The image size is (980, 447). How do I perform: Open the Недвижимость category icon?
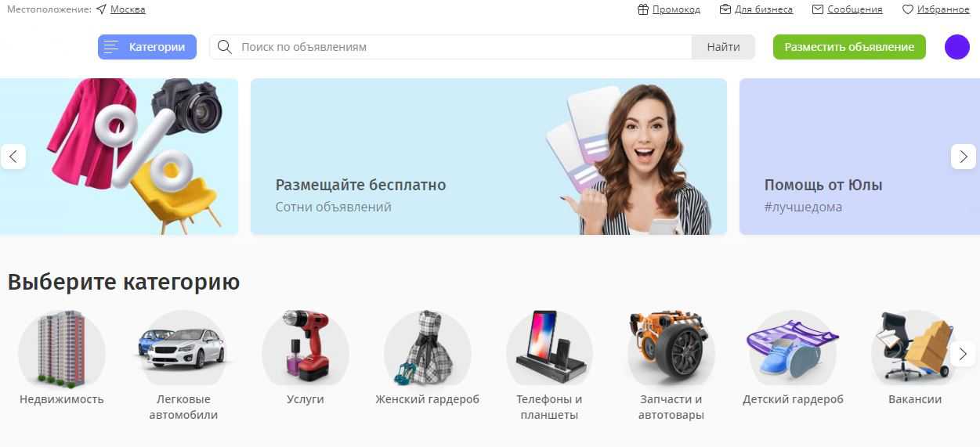(x=62, y=348)
